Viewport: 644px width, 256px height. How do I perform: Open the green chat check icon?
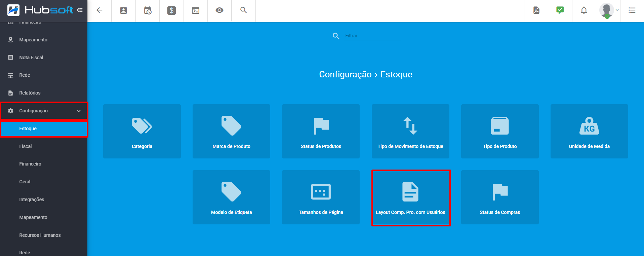click(560, 10)
